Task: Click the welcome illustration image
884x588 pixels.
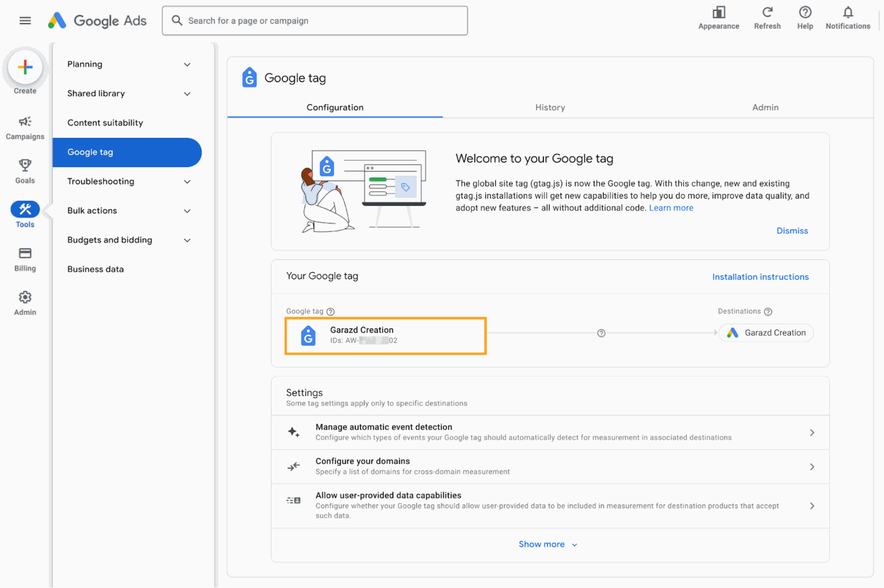Action: click(x=362, y=190)
